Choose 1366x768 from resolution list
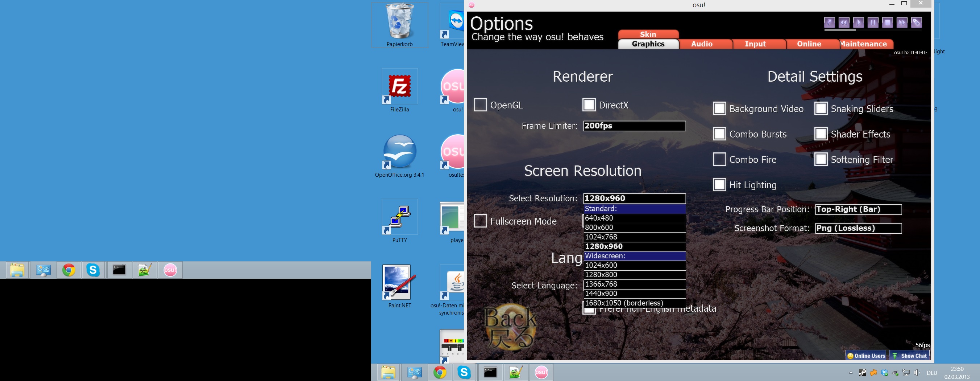This screenshot has width=980, height=381. pos(635,284)
